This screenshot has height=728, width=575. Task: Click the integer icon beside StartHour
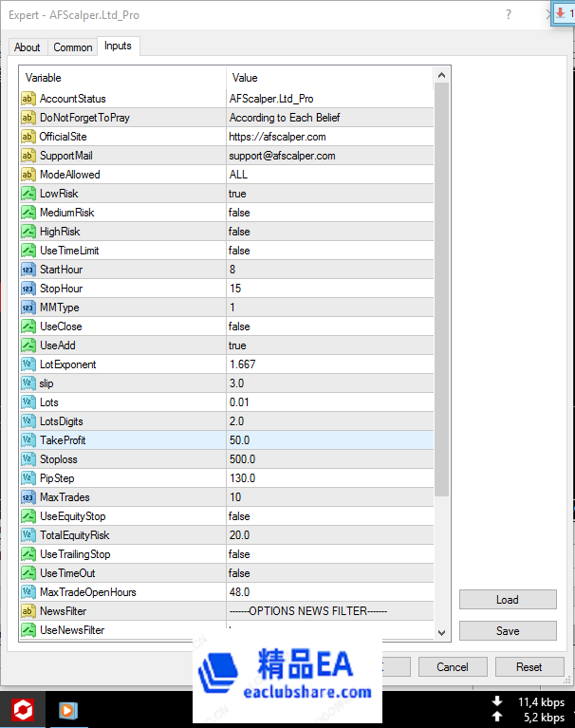[28, 270]
